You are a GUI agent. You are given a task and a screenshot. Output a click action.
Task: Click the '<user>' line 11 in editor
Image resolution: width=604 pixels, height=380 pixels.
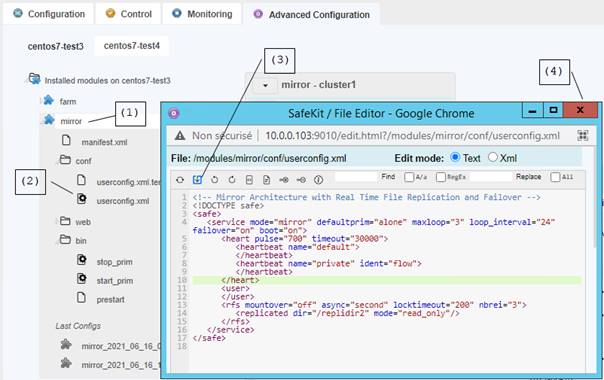(235, 288)
